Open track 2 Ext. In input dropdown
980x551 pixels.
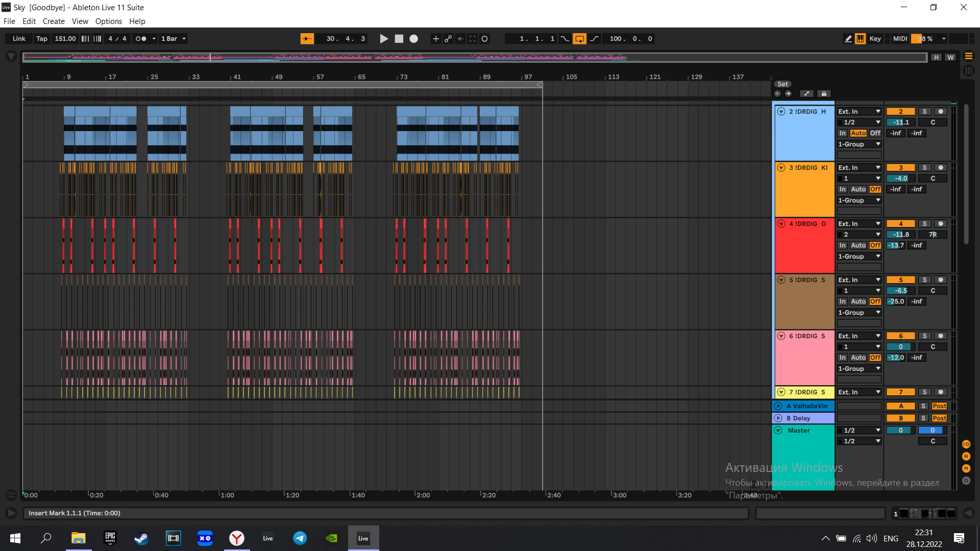(x=859, y=111)
